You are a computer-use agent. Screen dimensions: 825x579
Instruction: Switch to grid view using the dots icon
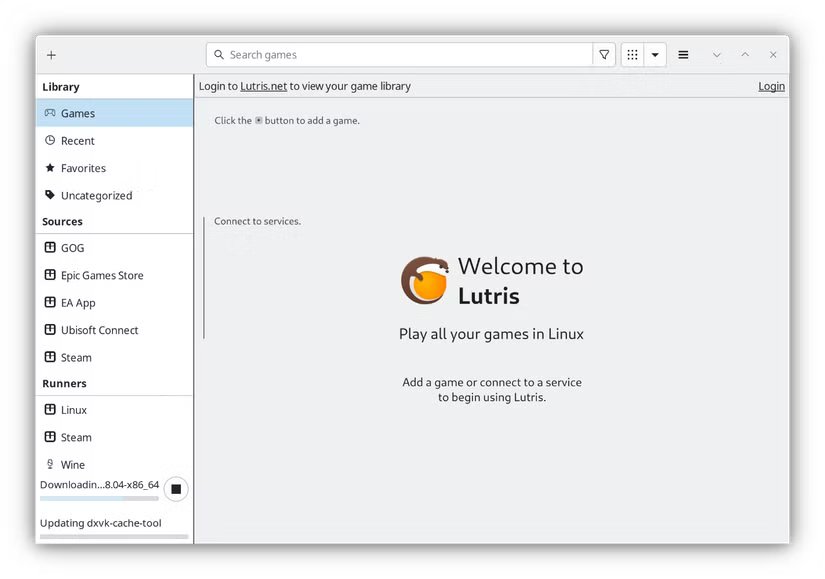tap(632, 55)
